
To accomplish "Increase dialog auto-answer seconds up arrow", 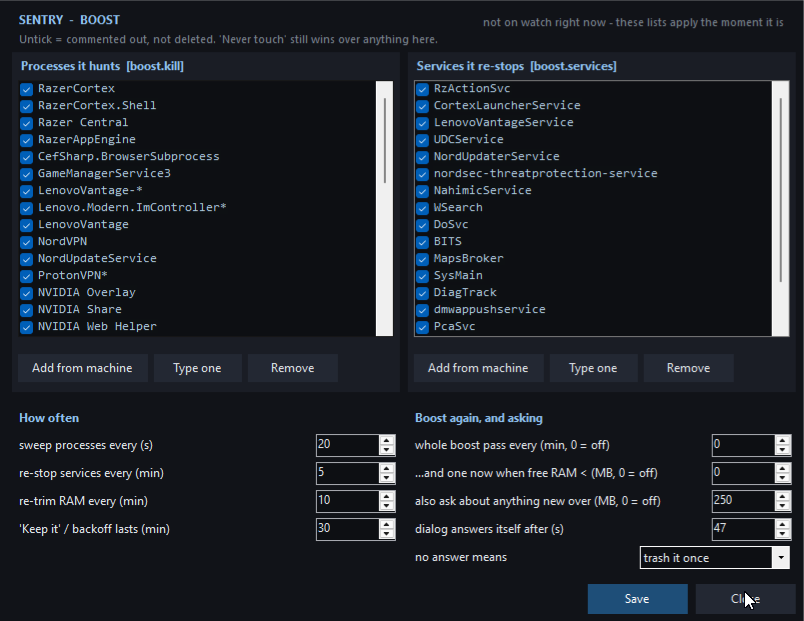I will coord(782,524).
